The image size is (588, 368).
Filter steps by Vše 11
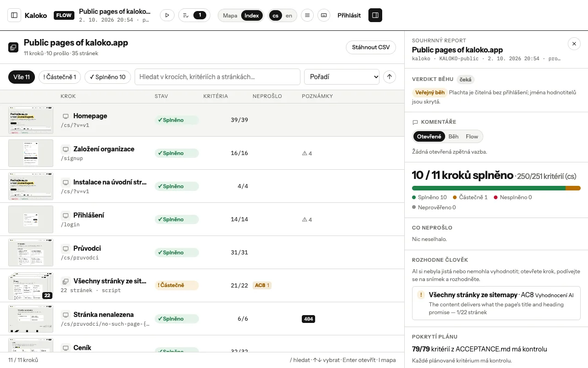(x=22, y=77)
